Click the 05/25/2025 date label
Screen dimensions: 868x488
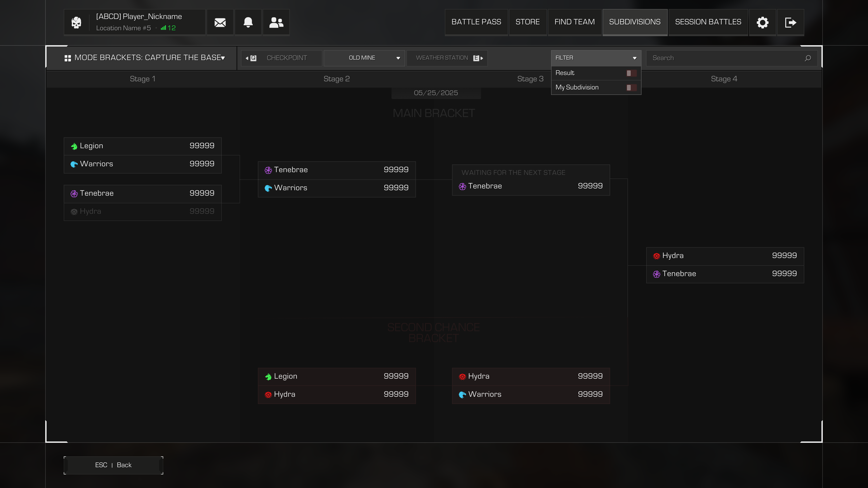(436, 93)
